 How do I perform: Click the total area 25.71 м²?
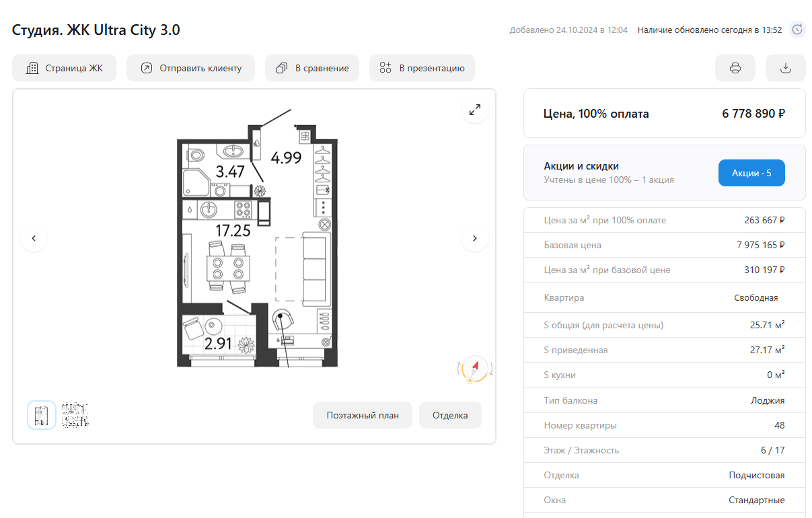pos(768,325)
